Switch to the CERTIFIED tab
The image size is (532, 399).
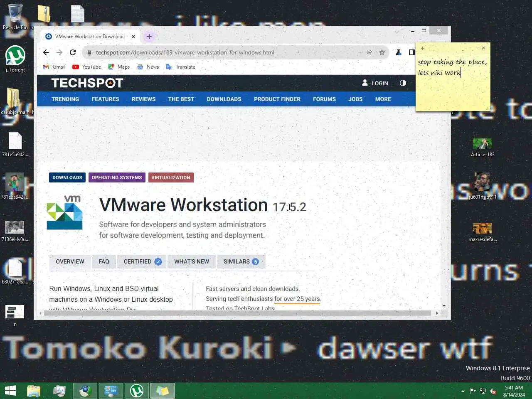(142, 262)
